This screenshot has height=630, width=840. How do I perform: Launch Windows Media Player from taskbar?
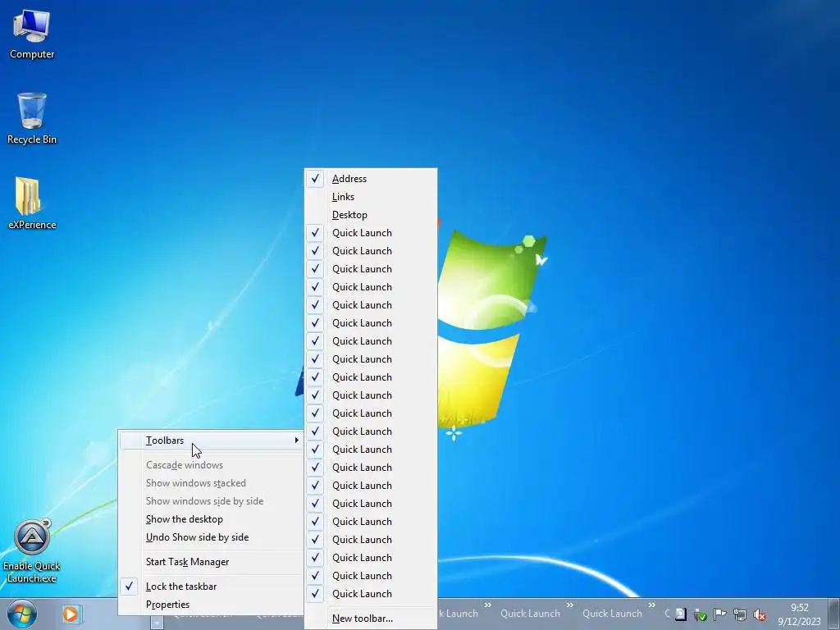71,614
